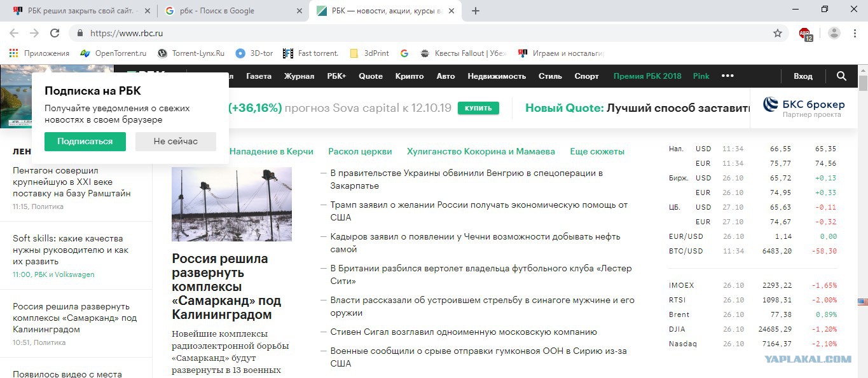
Task: Click the Brent 77,38 quote row
Action: (753, 314)
